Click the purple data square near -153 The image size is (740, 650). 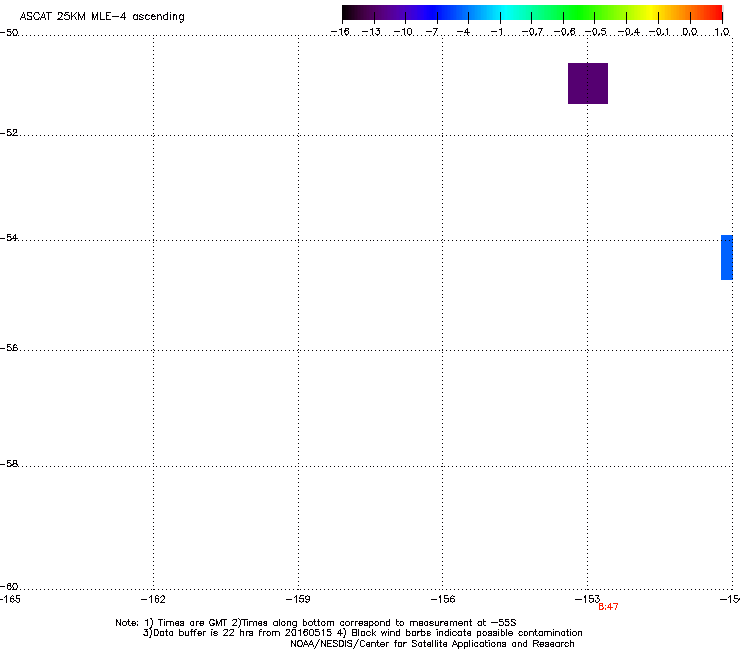pos(588,83)
